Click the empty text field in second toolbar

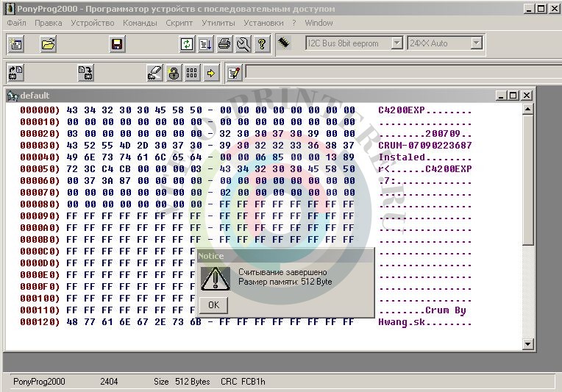point(403,72)
